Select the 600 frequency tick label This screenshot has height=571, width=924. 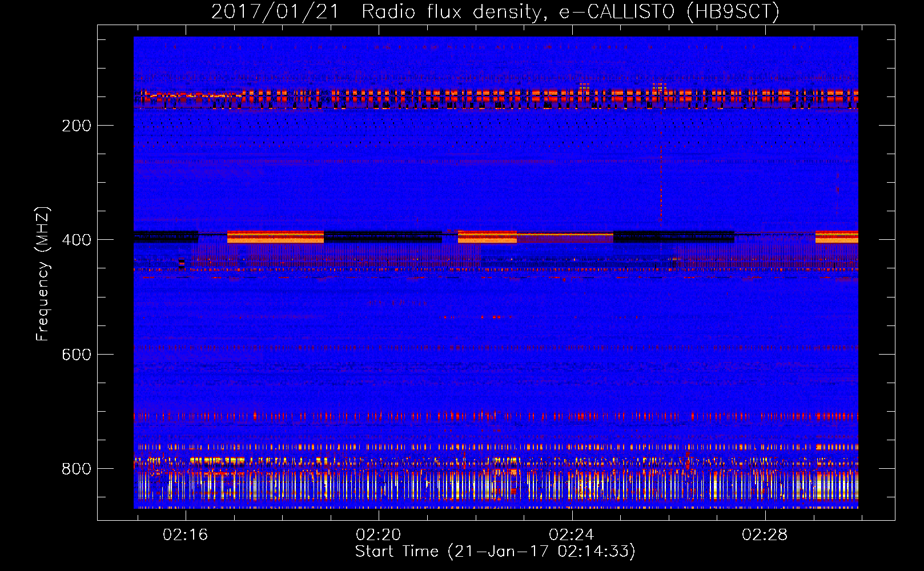[77, 355]
